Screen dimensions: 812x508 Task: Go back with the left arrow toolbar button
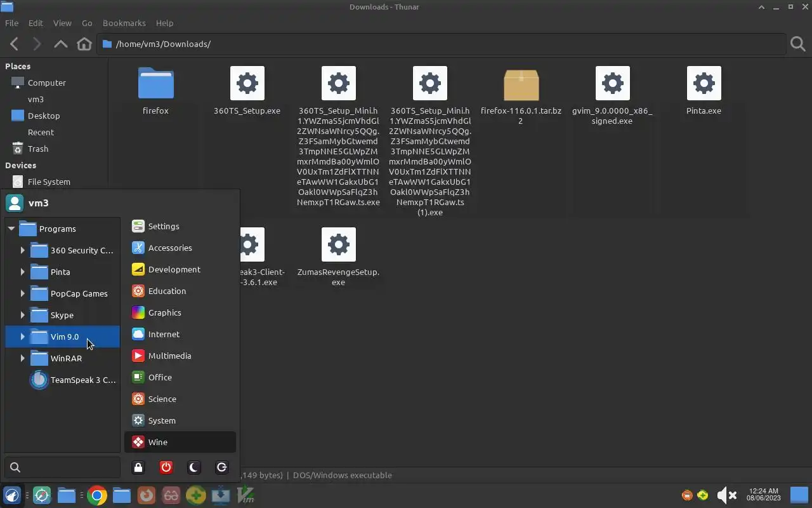point(14,44)
